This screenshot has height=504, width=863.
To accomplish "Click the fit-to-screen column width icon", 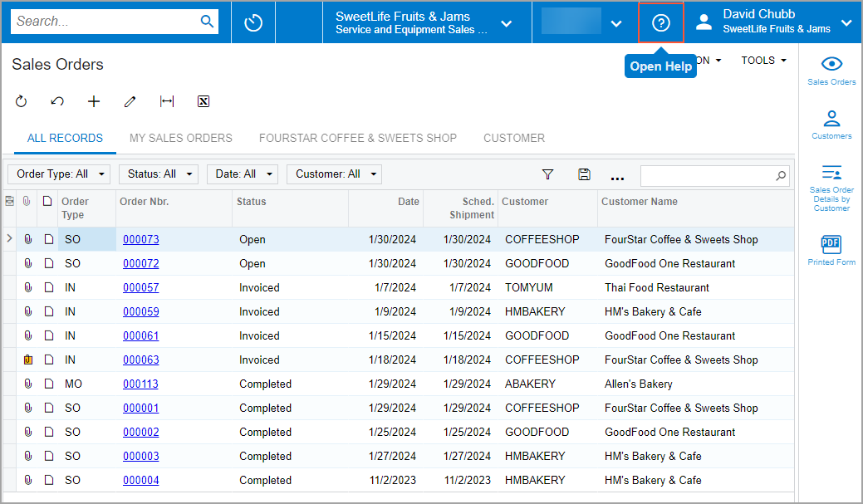I will (x=167, y=101).
